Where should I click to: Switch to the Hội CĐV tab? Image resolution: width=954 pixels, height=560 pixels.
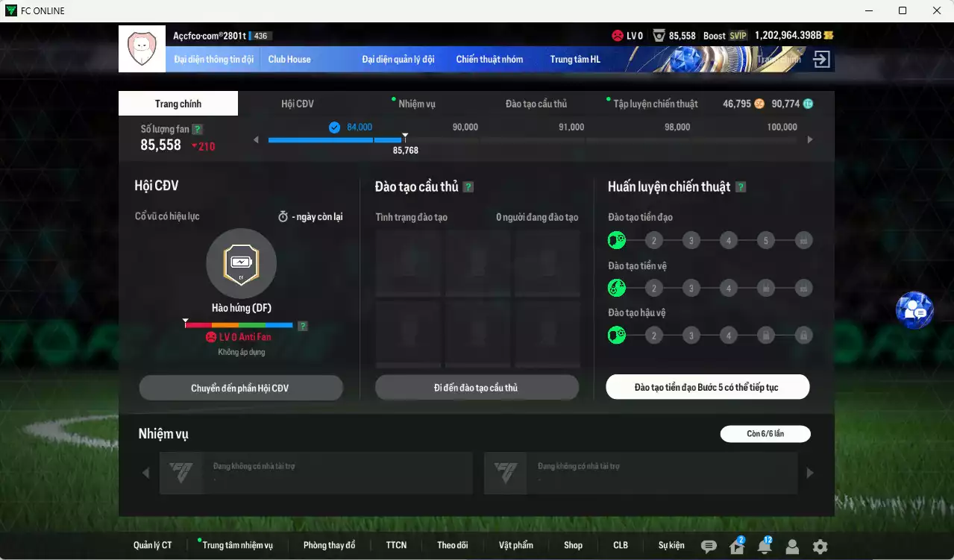click(297, 104)
